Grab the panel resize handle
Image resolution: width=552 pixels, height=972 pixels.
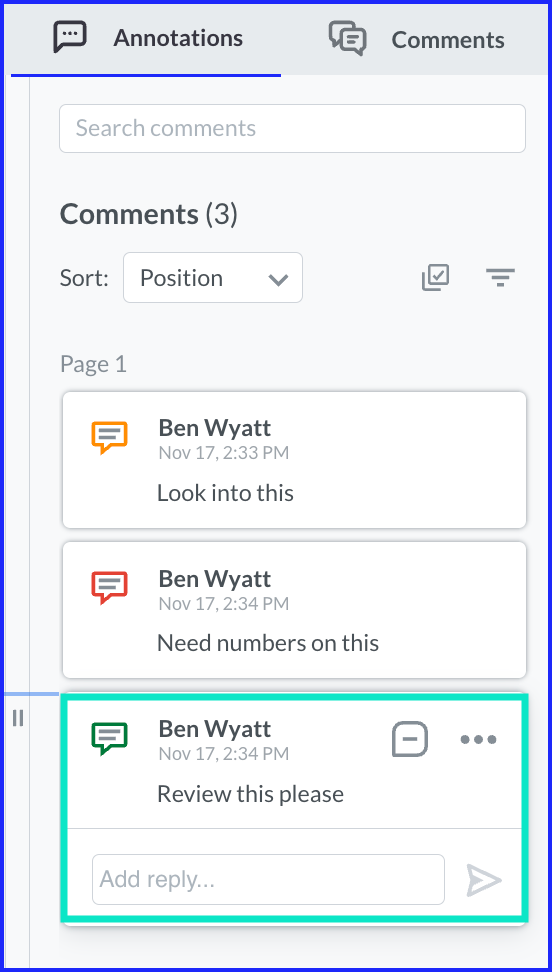pos(18,718)
